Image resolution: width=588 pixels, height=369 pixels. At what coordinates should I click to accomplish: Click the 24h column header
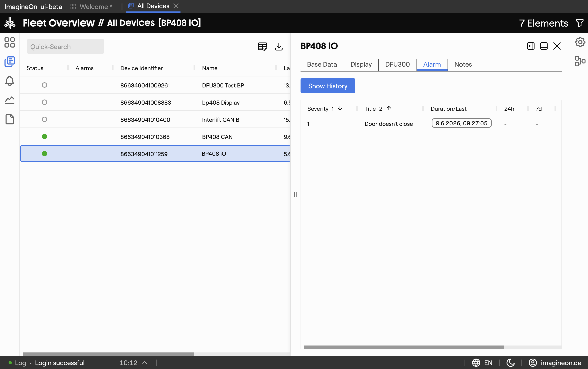[x=509, y=109]
